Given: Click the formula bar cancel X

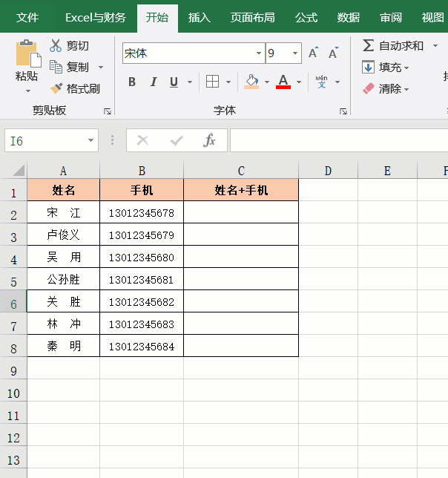Looking at the screenshot, I should tap(142, 140).
